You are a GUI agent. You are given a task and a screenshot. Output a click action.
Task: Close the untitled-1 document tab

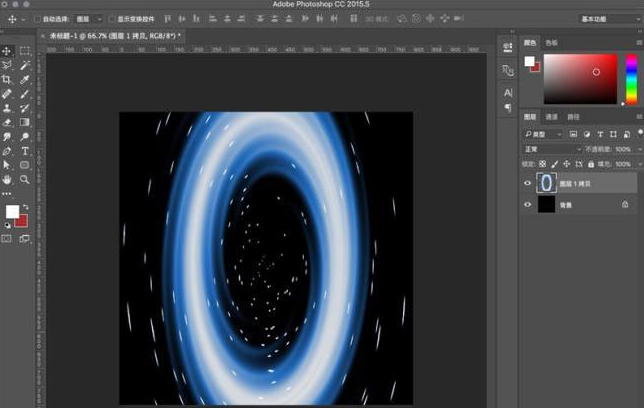click(x=43, y=36)
